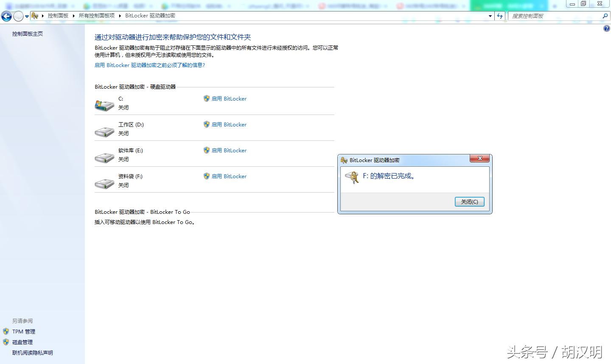Click the 资料袋 (F:) label text
The width and height of the screenshot is (611, 364).
coord(130,176)
